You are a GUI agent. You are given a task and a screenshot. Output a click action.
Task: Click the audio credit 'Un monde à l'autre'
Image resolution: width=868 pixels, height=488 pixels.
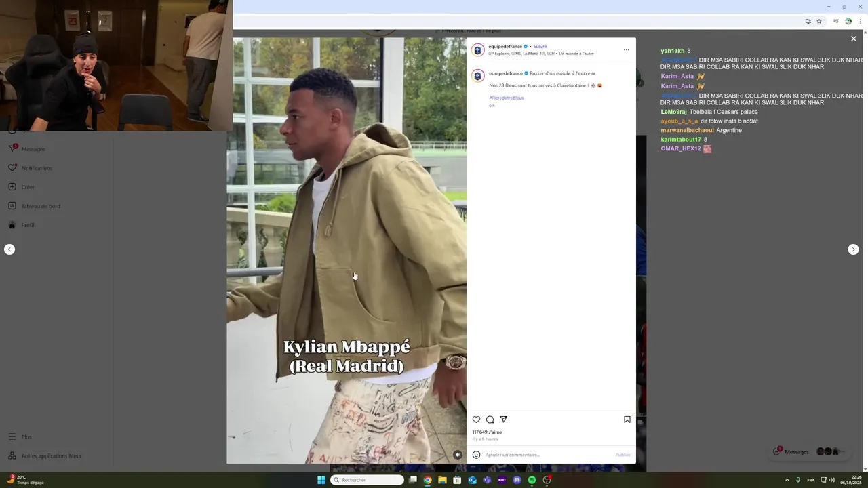[576, 54]
